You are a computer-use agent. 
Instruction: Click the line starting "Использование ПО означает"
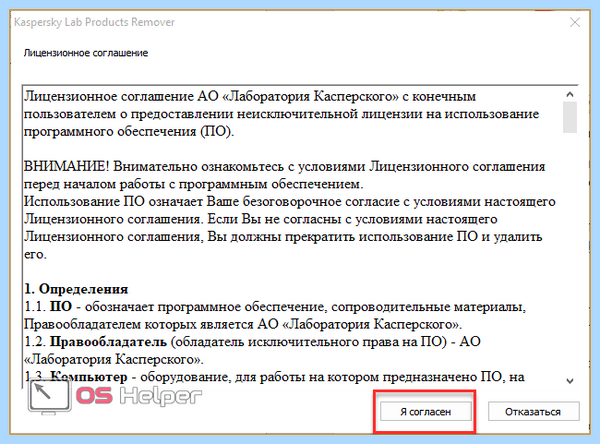(290, 201)
